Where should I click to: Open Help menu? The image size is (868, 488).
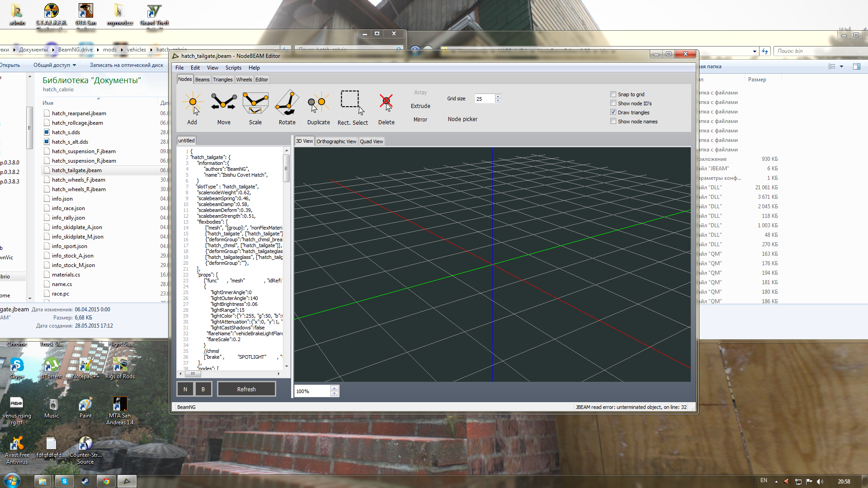pos(254,68)
